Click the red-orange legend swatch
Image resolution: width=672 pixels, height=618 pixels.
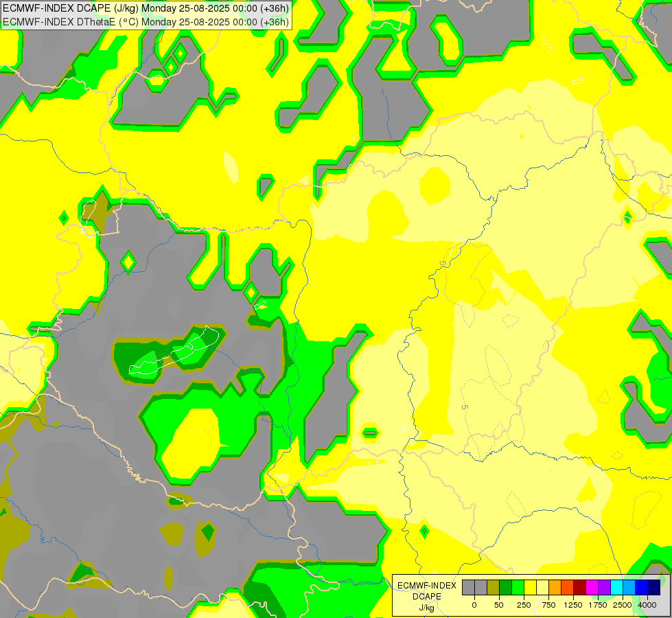(568, 588)
